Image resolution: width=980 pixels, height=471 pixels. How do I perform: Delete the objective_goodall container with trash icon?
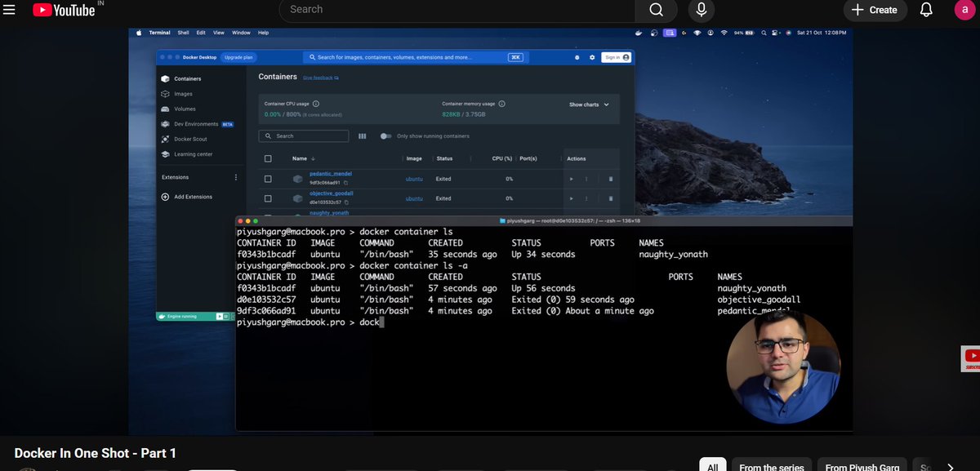coord(610,198)
